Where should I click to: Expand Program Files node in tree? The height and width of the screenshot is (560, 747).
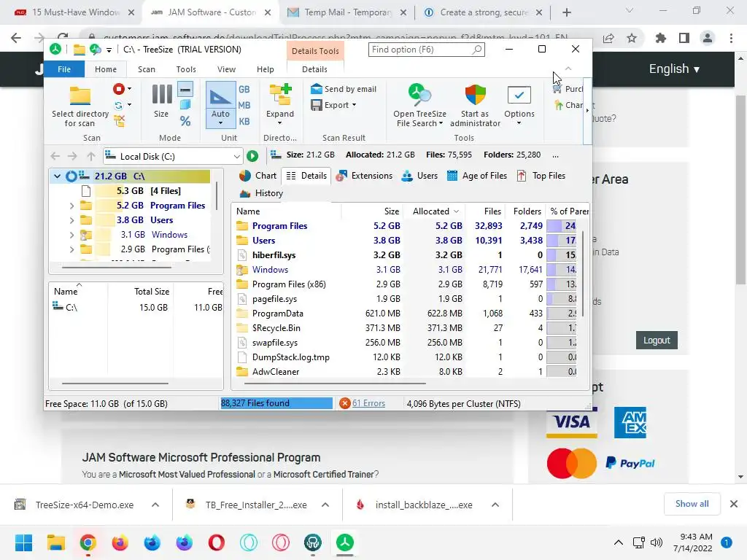71,206
